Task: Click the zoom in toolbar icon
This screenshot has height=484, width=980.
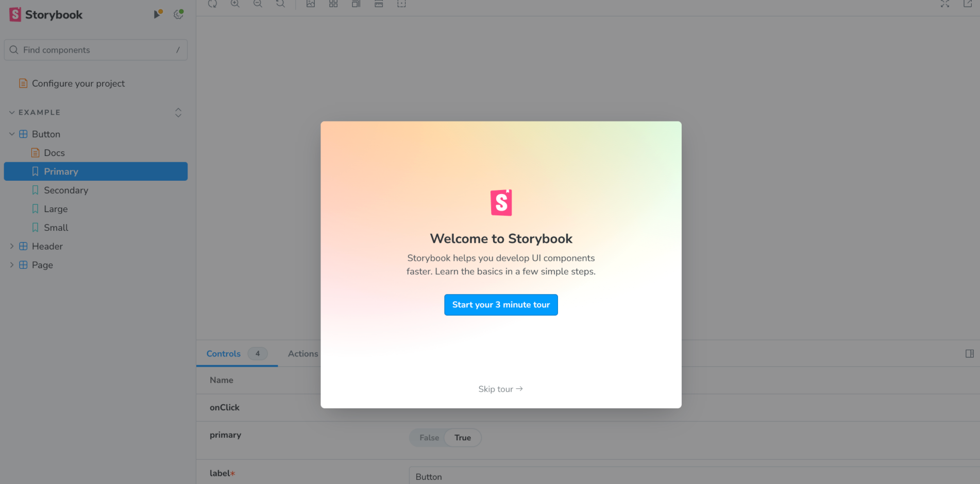Action: [x=235, y=4]
